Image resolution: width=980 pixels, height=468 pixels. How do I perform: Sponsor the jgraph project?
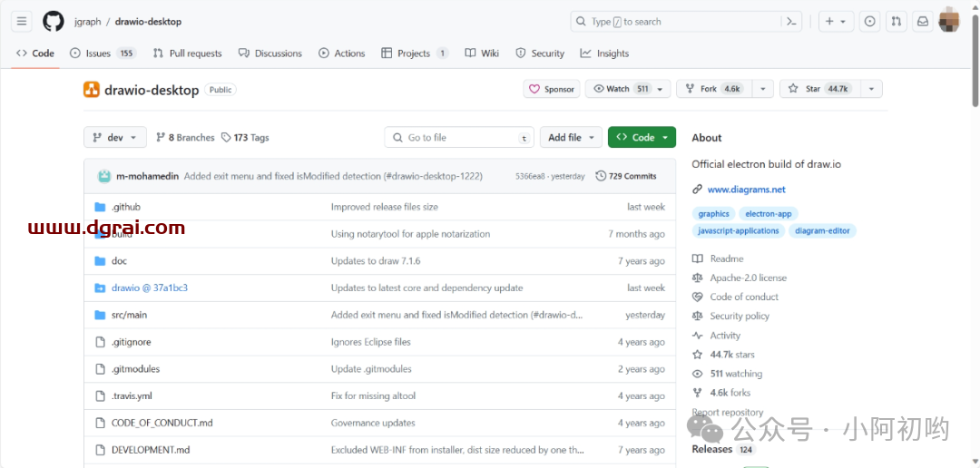(x=552, y=89)
